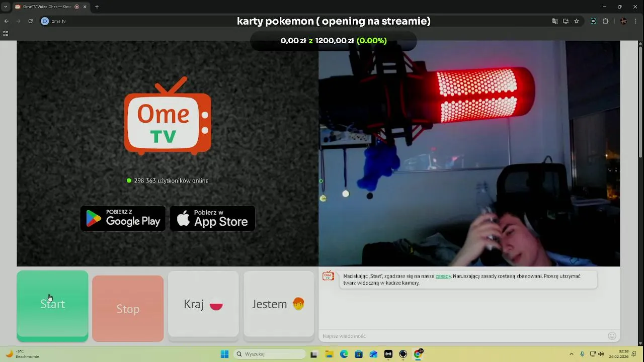Screen dimensions: 644x362
Task: Click the green extension icon in toolbar
Action: (594, 21)
